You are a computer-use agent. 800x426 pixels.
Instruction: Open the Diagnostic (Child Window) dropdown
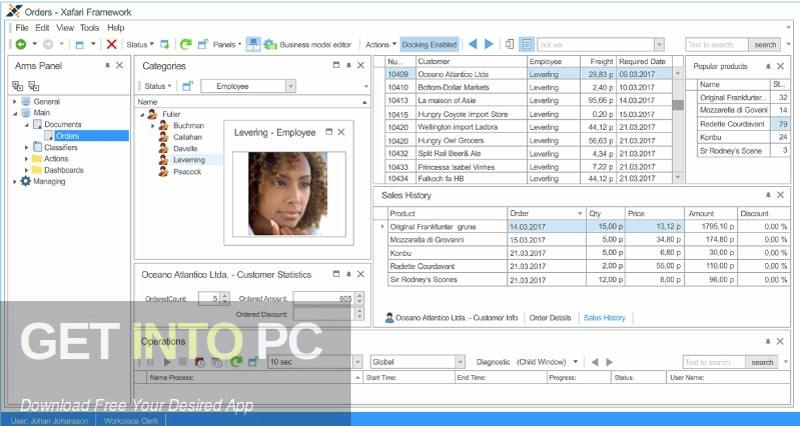pos(576,362)
